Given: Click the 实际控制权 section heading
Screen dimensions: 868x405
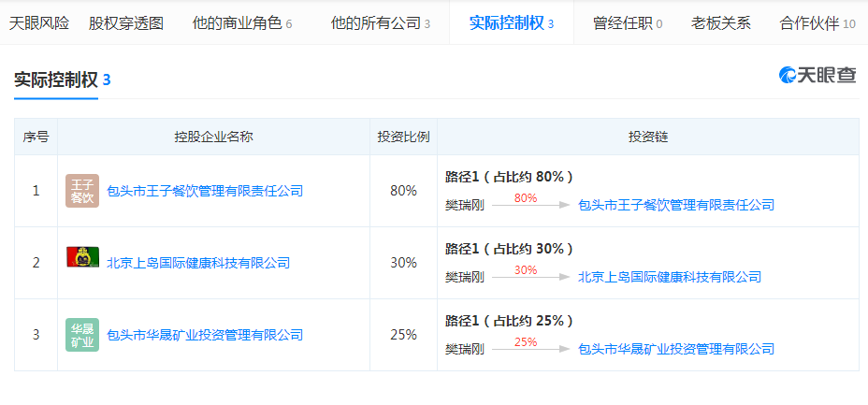Looking at the screenshot, I should pos(56,80).
